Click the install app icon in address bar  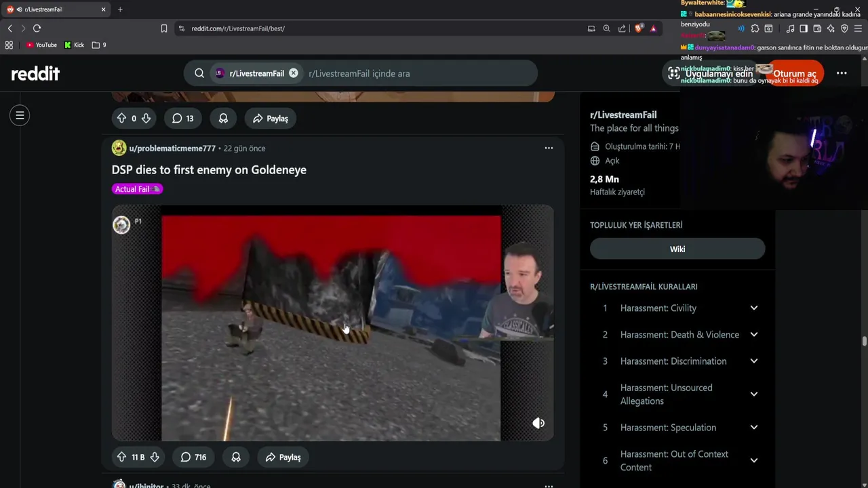click(x=591, y=28)
